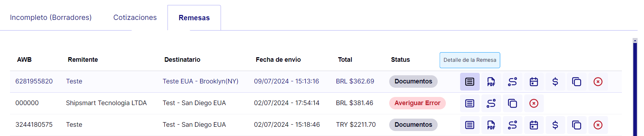Viewport: 644px width, 136px height.
Task: Click AWB link 6281955820
Action: (x=34, y=81)
